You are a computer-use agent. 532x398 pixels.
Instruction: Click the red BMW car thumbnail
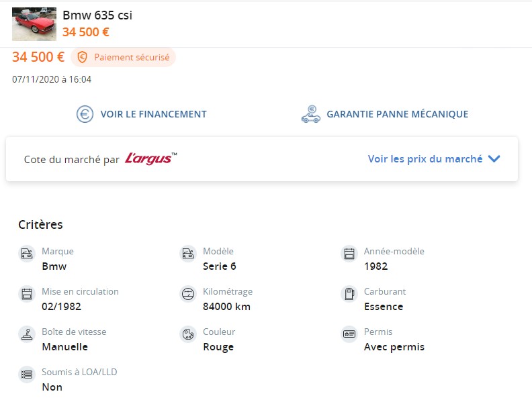[34, 24]
